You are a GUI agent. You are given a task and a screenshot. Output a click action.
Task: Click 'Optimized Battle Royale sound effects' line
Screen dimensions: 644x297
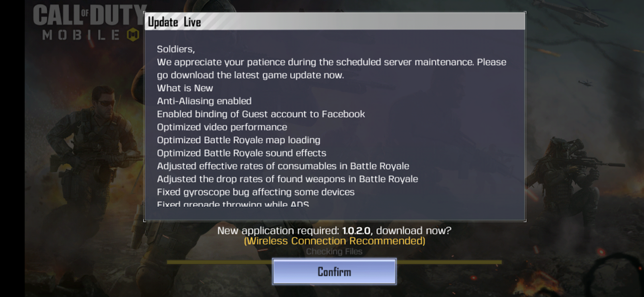click(x=242, y=153)
